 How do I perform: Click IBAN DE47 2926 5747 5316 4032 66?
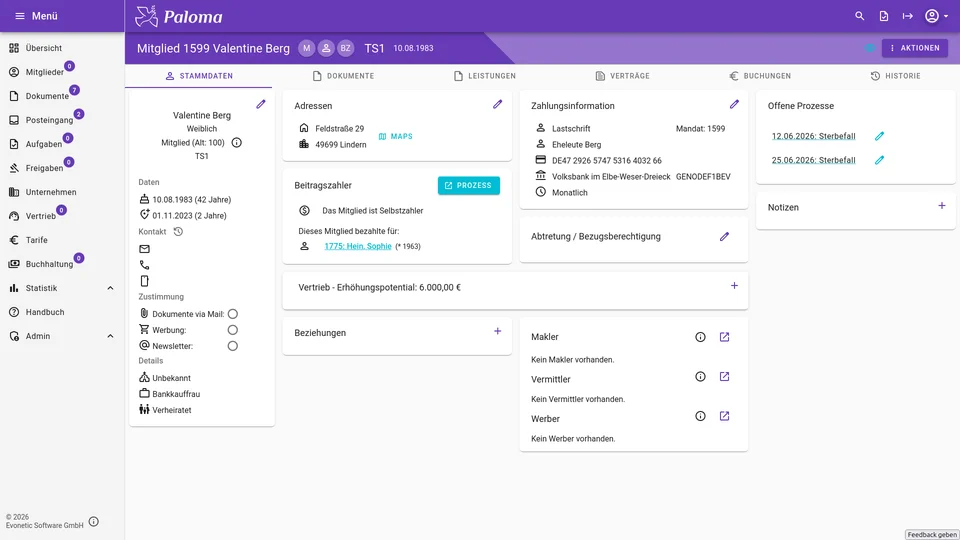(607, 160)
